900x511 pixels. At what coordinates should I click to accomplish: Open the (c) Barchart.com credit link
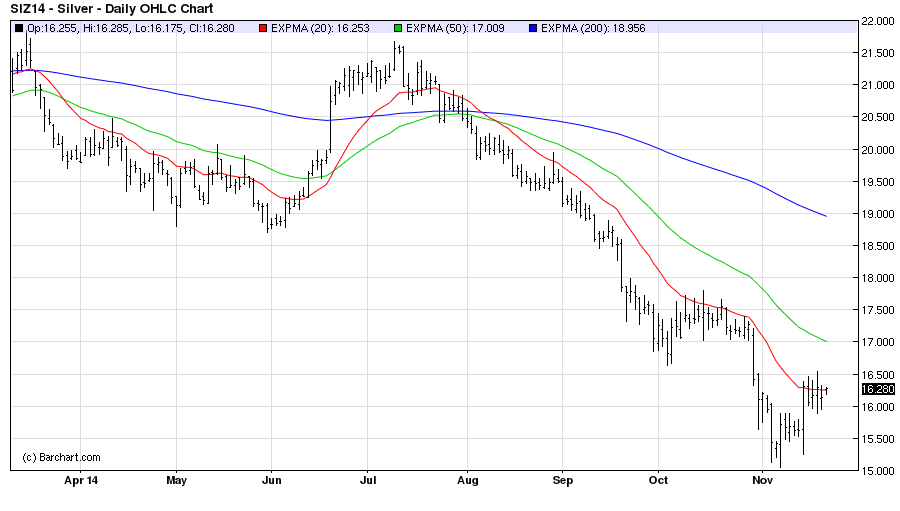pos(61,457)
